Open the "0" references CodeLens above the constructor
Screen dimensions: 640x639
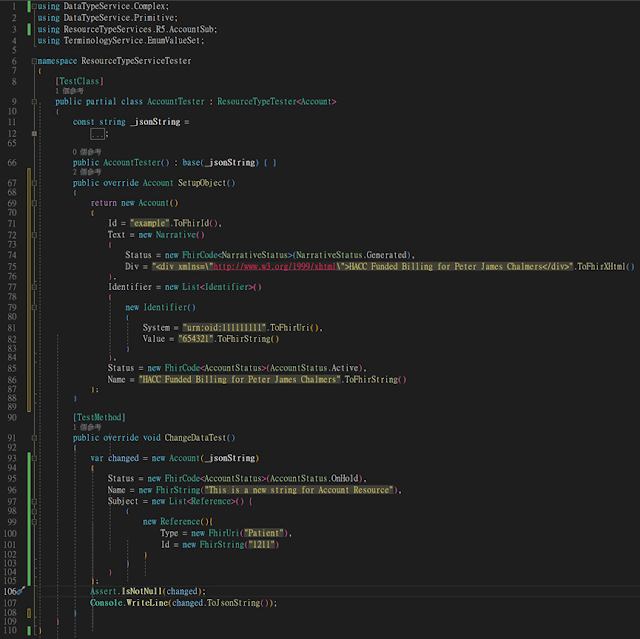point(87,152)
